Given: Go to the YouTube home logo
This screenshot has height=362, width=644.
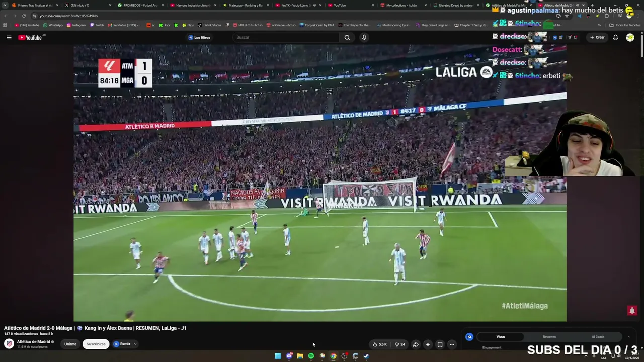Looking at the screenshot, I should pyautogui.click(x=31, y=37).
